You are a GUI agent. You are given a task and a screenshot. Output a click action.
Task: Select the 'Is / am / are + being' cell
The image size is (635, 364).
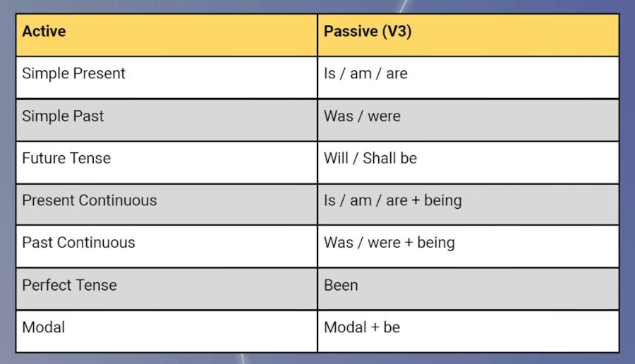tap(468, 204)
